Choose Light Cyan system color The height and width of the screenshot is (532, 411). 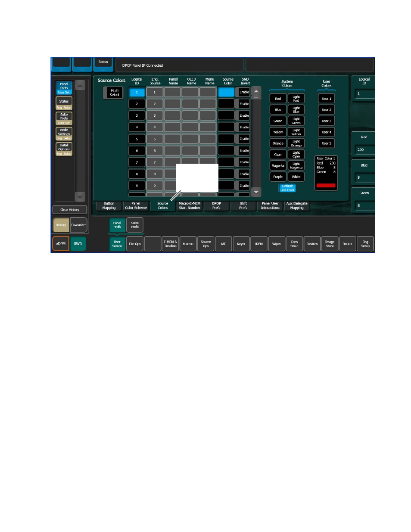296,155
